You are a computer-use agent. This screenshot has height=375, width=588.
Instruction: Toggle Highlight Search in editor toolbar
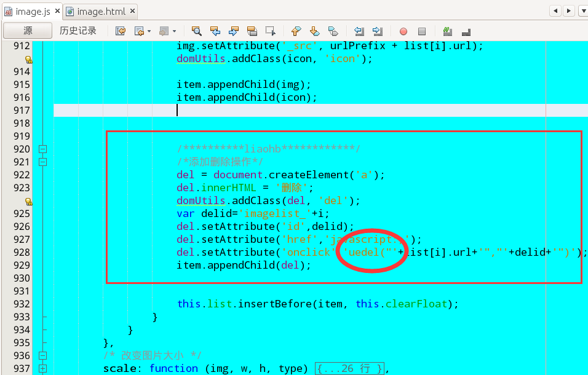tap(252, 31)
